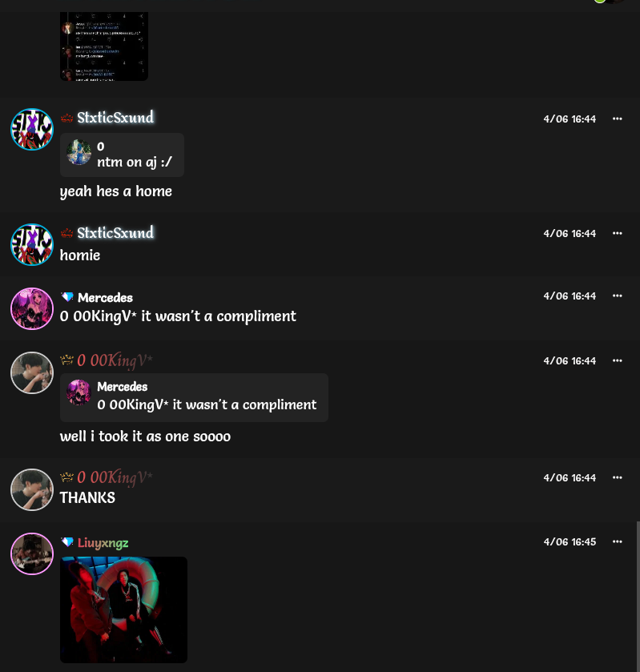Click the diamond badge next to Liuyxngz

pos(66,542)
